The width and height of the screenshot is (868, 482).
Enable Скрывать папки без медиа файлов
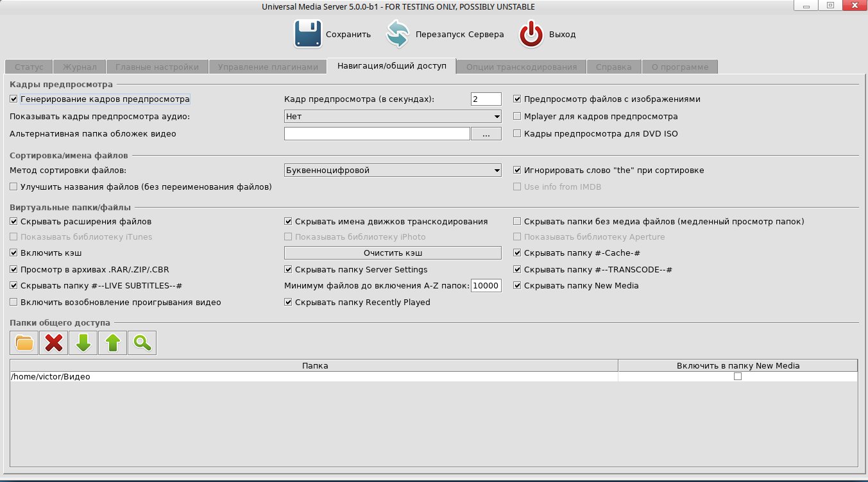pos(517,221)
